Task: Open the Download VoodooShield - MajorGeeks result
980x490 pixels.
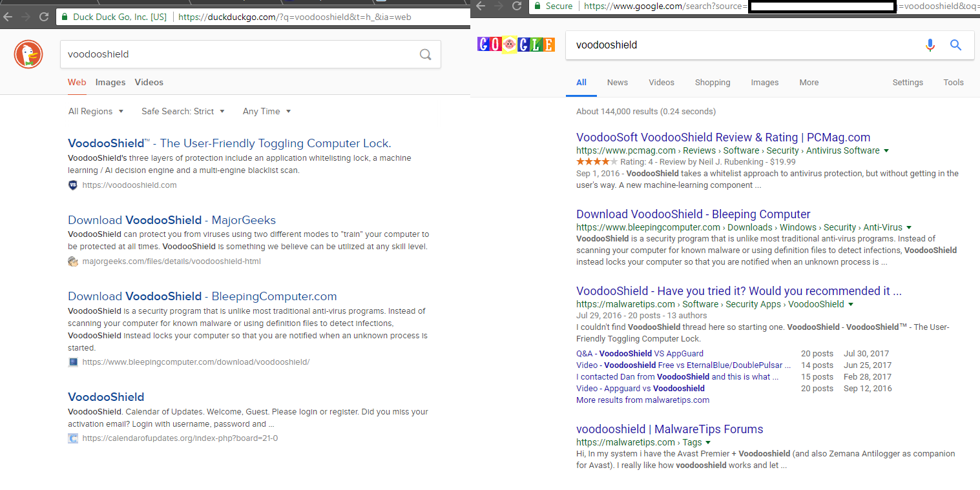Action: 172,219
